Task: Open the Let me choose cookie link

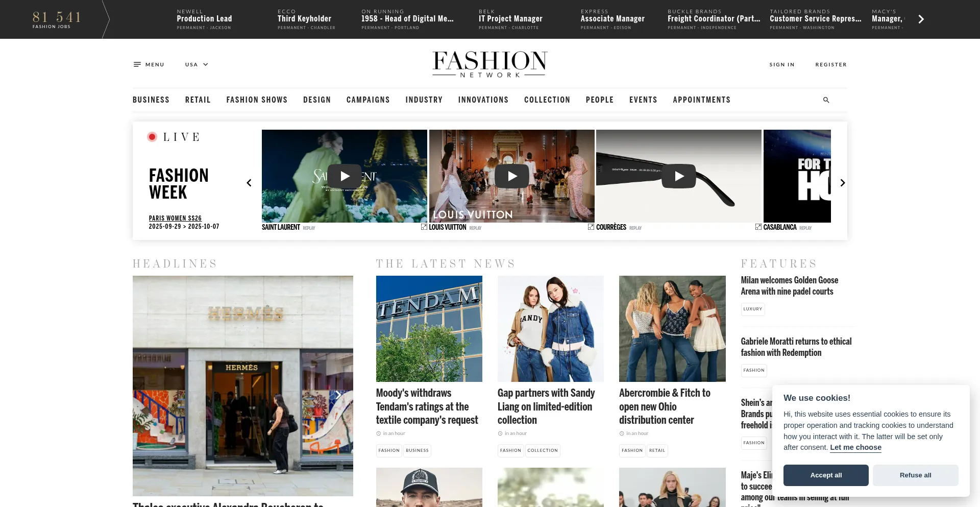Action: 855,447
